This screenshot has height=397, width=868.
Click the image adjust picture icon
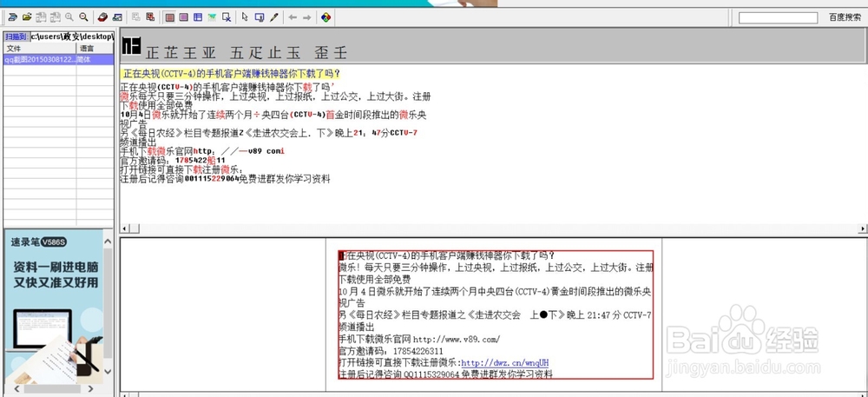coord(117,17)
